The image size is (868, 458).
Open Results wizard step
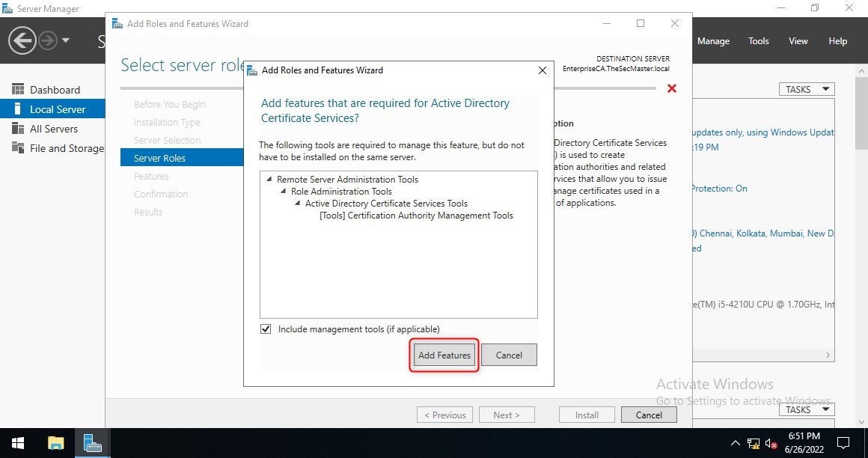(148, 212)
